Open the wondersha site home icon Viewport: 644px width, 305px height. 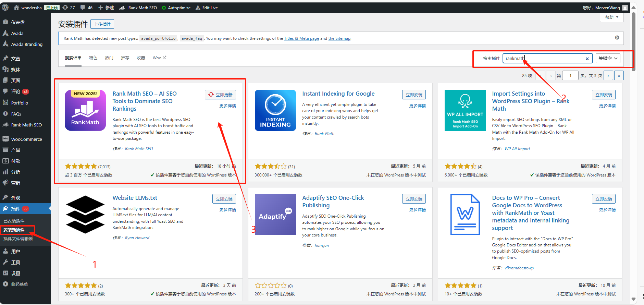[x=16, y=8]
